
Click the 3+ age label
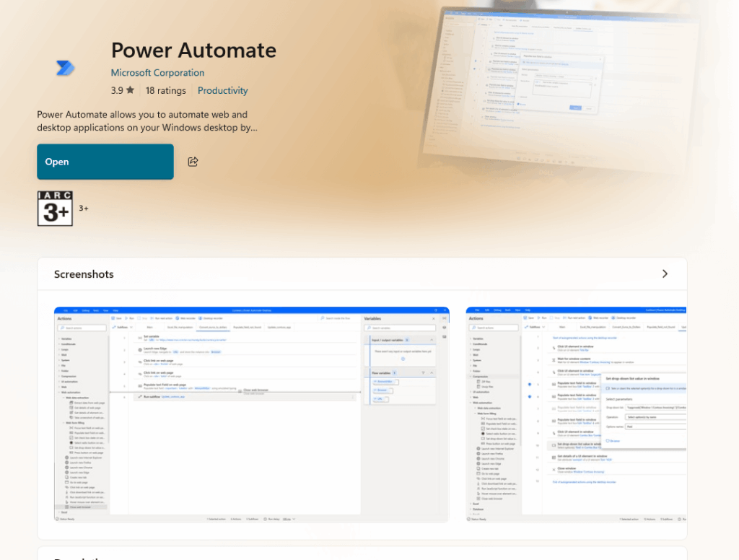pyautogui.click(x=84, y=209)
